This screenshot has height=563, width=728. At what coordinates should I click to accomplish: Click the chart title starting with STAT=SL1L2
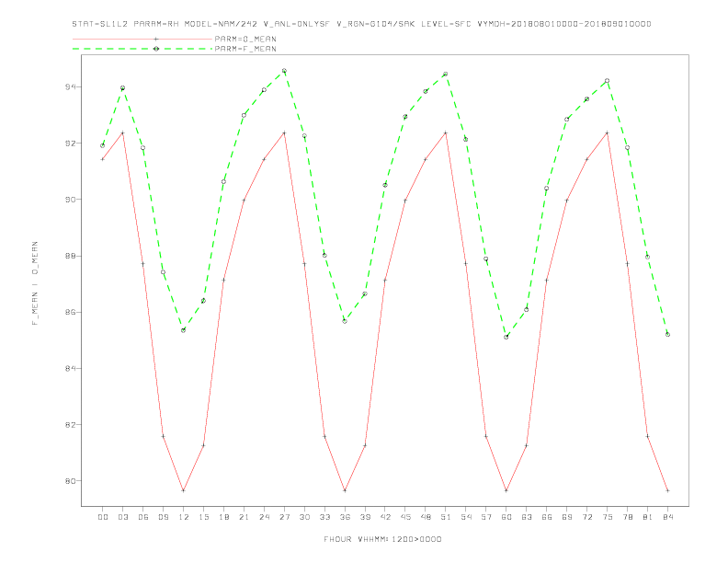(x=361, y=24)
